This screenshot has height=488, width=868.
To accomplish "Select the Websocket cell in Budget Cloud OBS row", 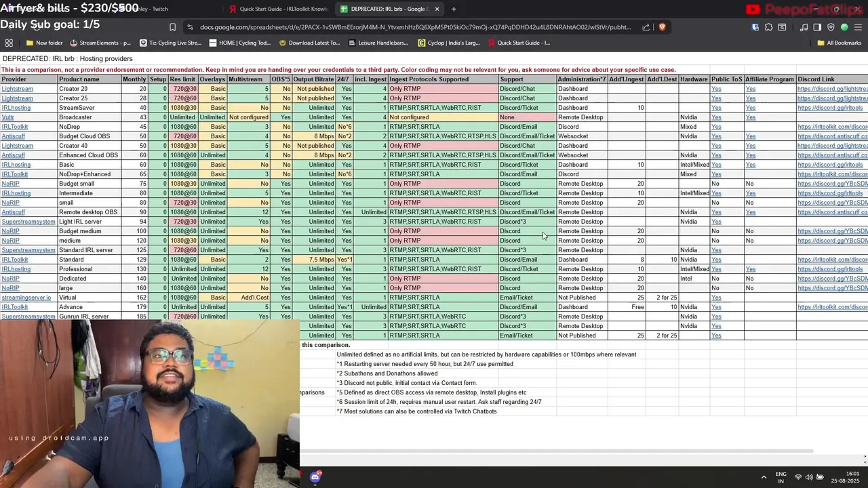I will 582,136.
